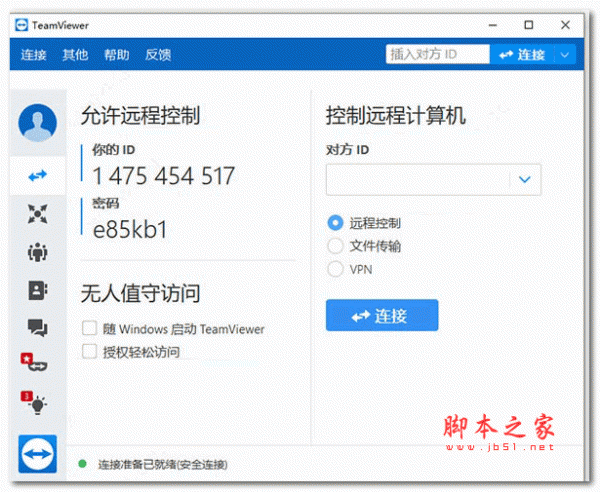Select the VPN radio button
The image size is (600, 492).
point(335,269)
